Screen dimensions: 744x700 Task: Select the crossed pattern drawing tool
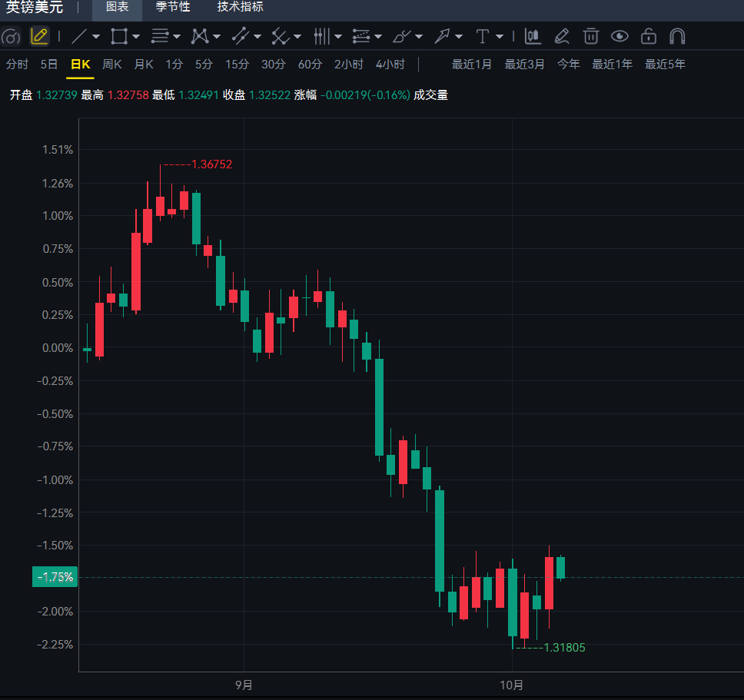pyautogui.click(x=200, y=37)
